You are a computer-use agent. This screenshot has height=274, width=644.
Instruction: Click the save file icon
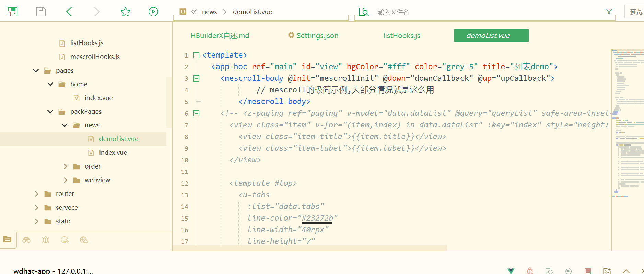[x=41, y=12]
